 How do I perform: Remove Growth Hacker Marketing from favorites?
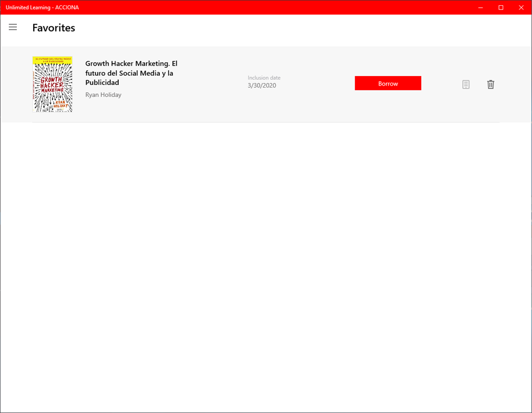pos(490,84)
